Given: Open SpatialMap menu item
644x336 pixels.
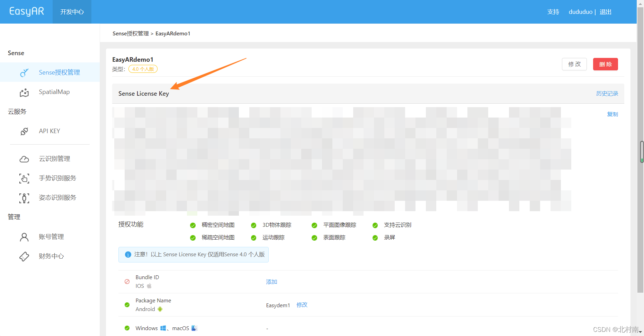Looking at the screenshot, I should [54, 92].
